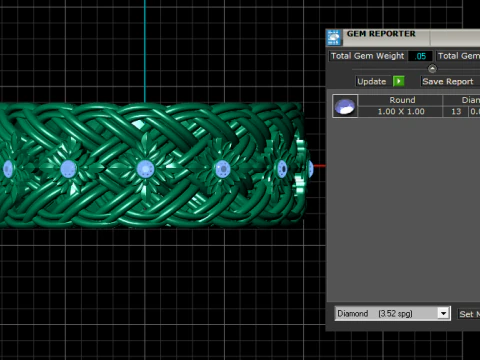This screenshot has width=480, height=360.
Task: Click the Diamond (3.52 spg) combo box
Action: [393, 314]
